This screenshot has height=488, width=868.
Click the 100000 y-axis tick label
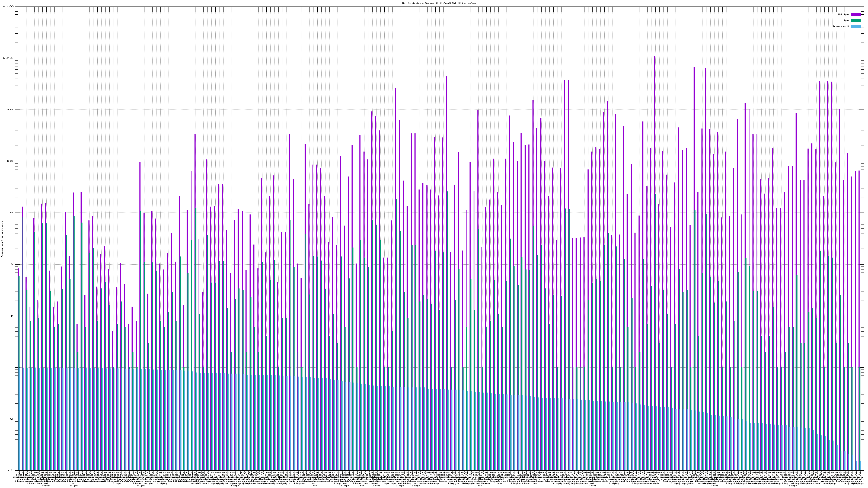[x=9, y=110]
